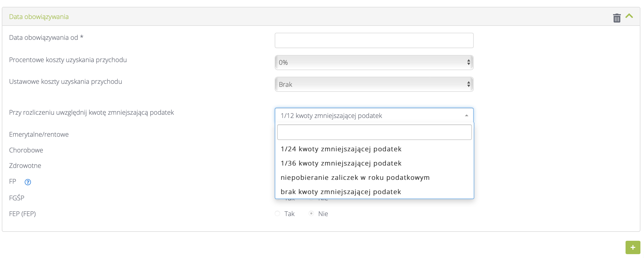Choose 1/24 kwoty zmniejszającej podatek option
Image resolution: width=644 pixels, height=258 pixels.
[341, 149]
